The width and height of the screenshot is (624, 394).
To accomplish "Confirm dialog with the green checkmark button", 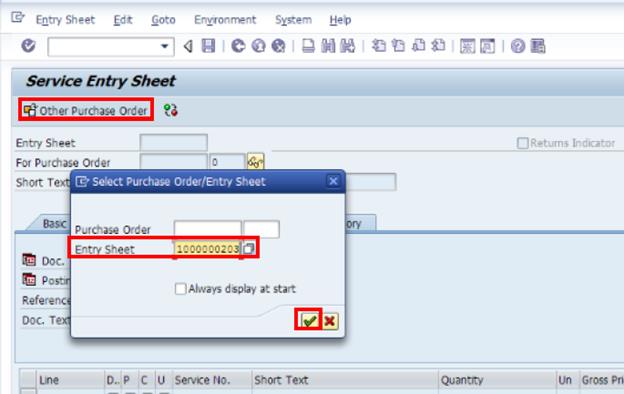I will [309, 320].
